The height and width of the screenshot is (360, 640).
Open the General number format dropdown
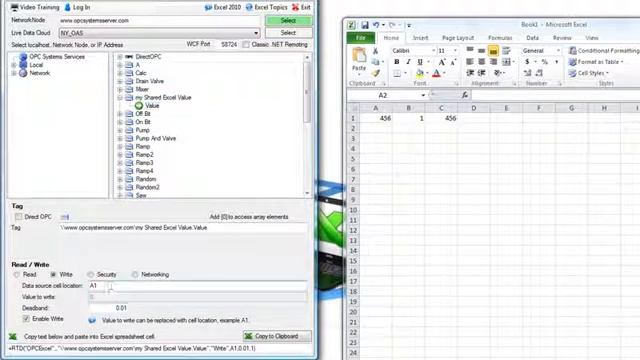coord(558,51)
